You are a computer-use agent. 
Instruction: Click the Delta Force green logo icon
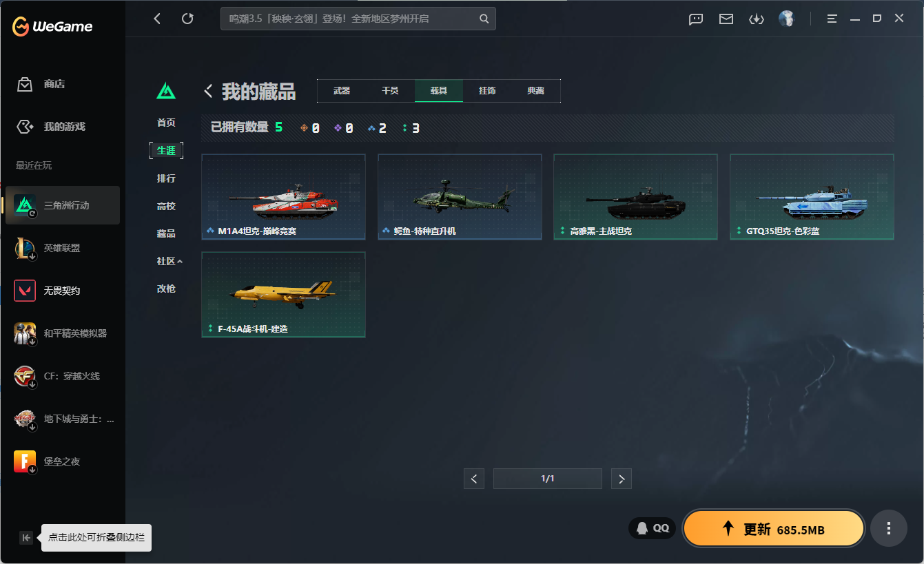click(x=166, y=91)
